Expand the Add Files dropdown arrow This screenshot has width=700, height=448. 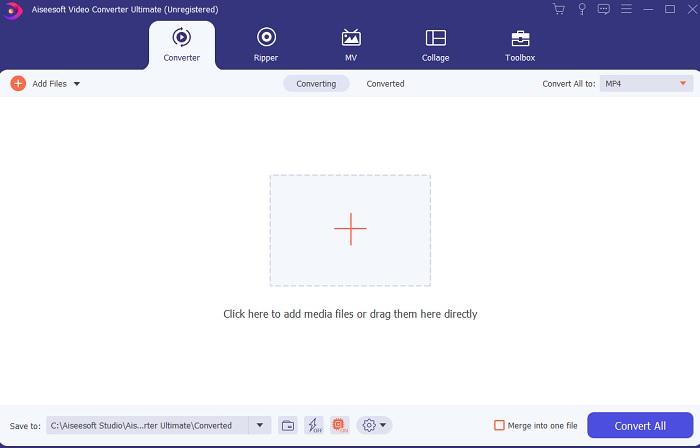pos(77,84)
